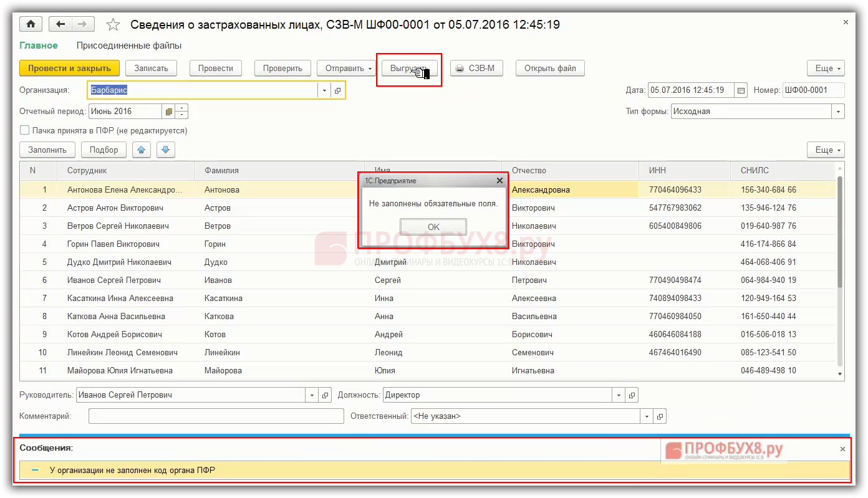This screenshot has height=498, width=868.
Task: Open the Организация Барбарис record icon
Action: [337, 90]
